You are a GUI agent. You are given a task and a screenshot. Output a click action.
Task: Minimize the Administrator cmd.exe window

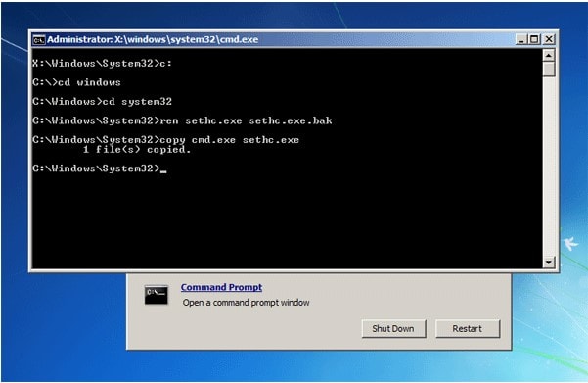point(520,39)
